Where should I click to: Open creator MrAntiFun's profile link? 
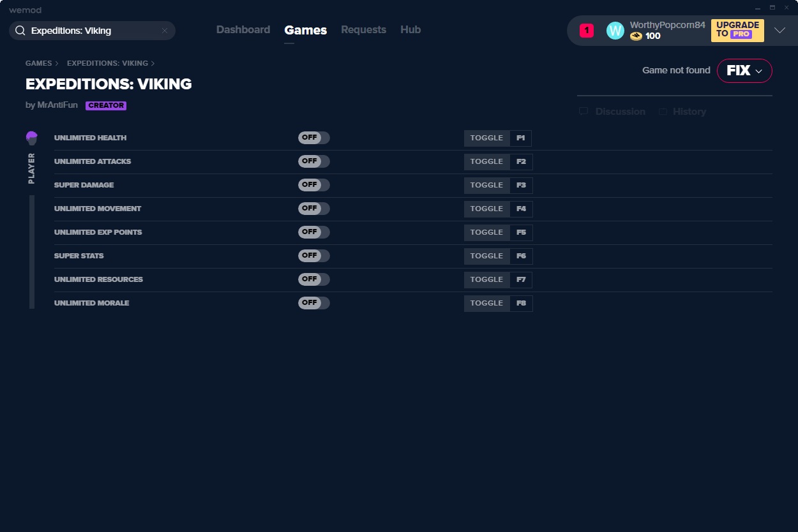tap(57, 105)
